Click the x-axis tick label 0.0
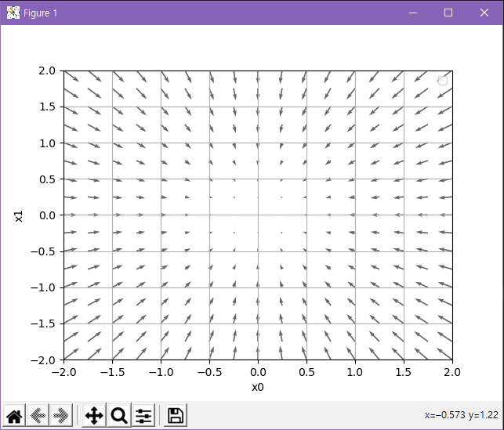504x430 pixels. [x=258, y=372]
